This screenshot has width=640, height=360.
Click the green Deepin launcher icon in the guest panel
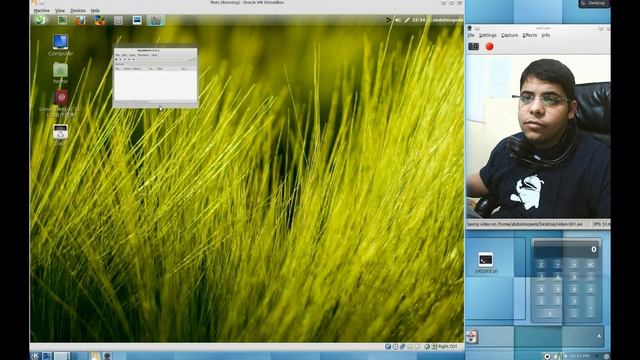point(40,20)
